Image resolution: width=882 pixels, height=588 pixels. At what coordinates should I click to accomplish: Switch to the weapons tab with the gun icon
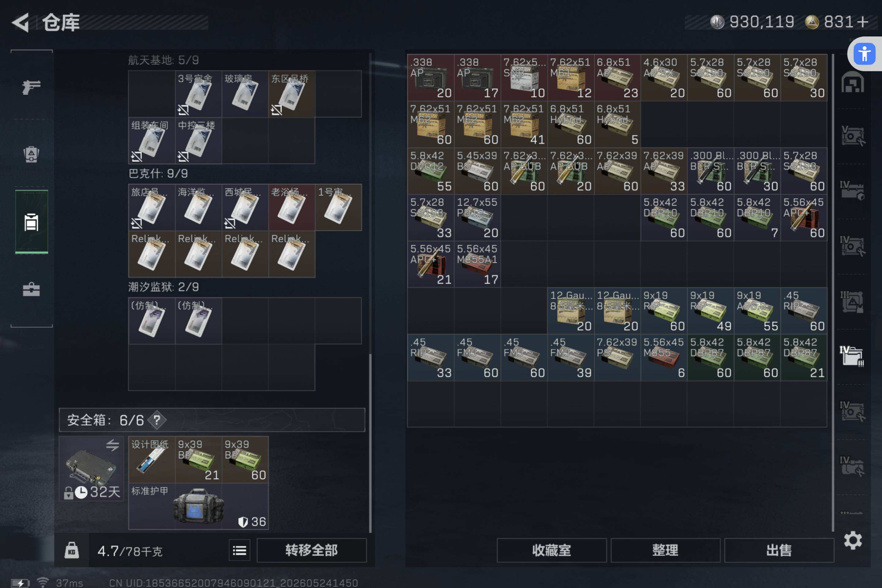pyautogui.click(x=31, y=87)
